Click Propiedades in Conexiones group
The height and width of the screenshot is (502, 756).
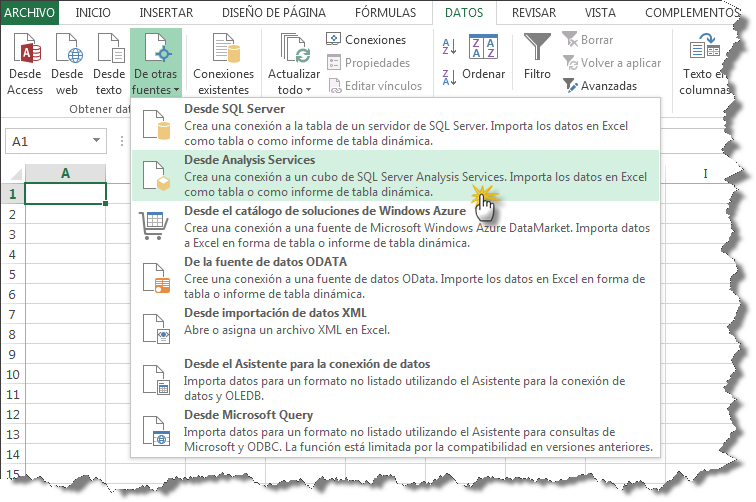click(x=368, y=63)
